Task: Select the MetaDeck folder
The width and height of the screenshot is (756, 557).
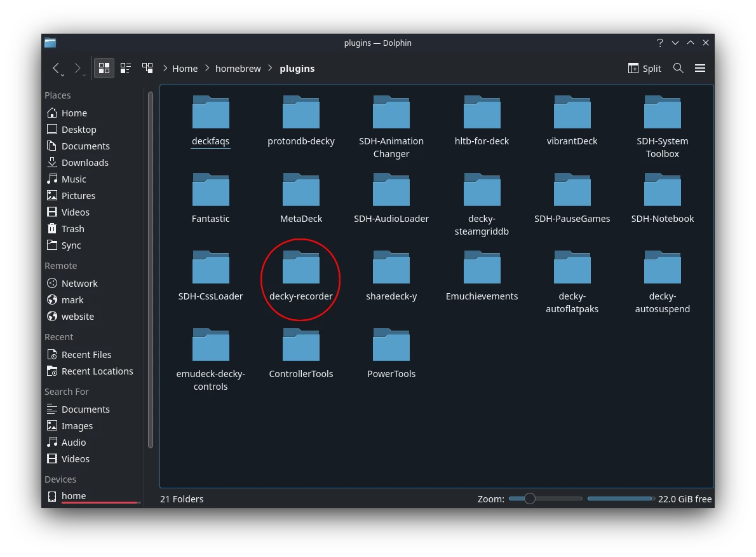Action: click(301, 198)
